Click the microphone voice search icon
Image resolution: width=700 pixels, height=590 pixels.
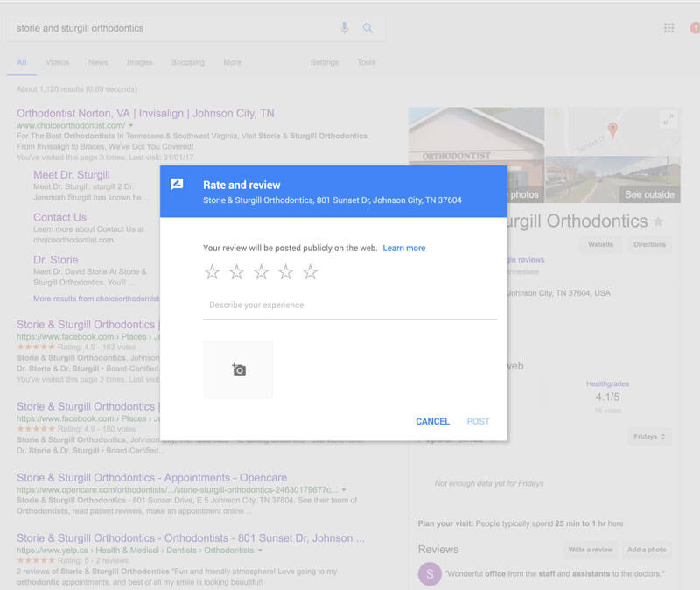[x=344, y=28]
